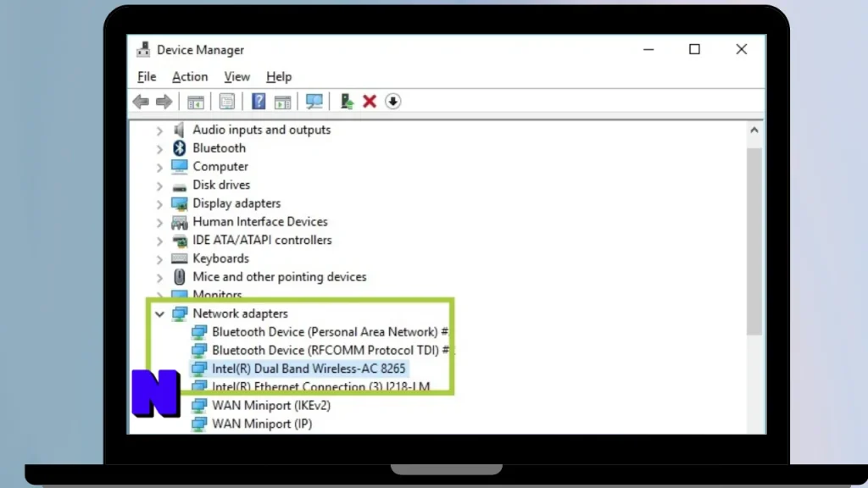
Task: Expand the Disk drives chevron
Action: pyautogui.click(x=159, y=186)
